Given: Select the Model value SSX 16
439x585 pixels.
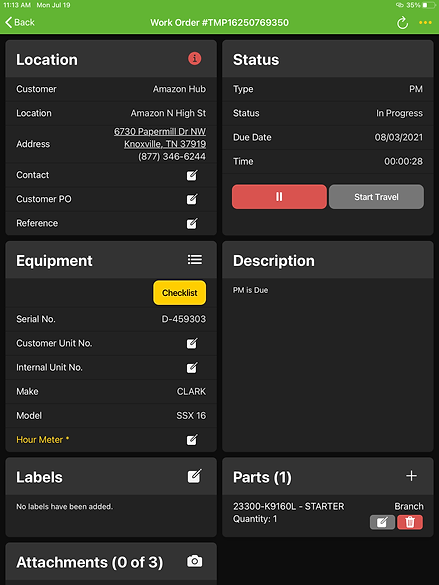Looking at the screenshot, I should pos(191,416).
